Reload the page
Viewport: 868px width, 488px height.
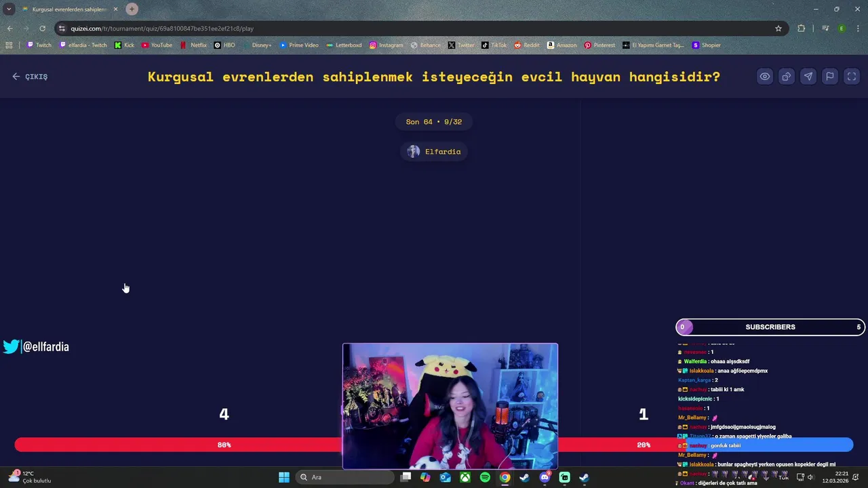coord(42,28)
